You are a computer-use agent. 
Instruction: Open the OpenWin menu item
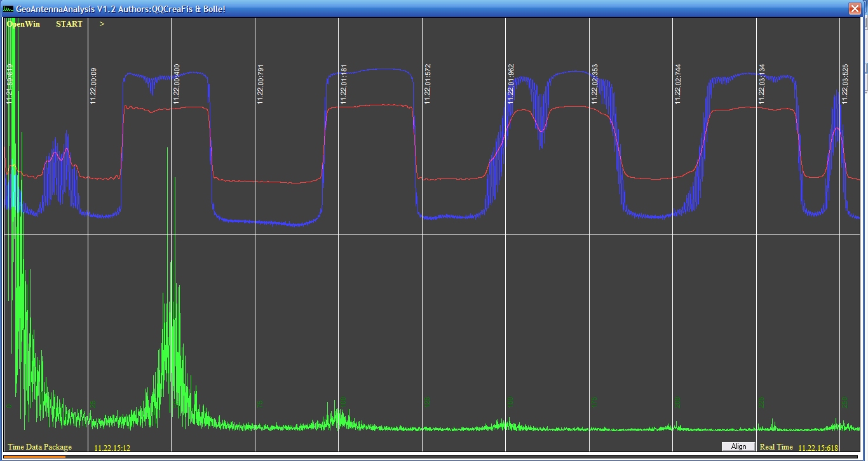pyautogui.click(x=24, y=24)
